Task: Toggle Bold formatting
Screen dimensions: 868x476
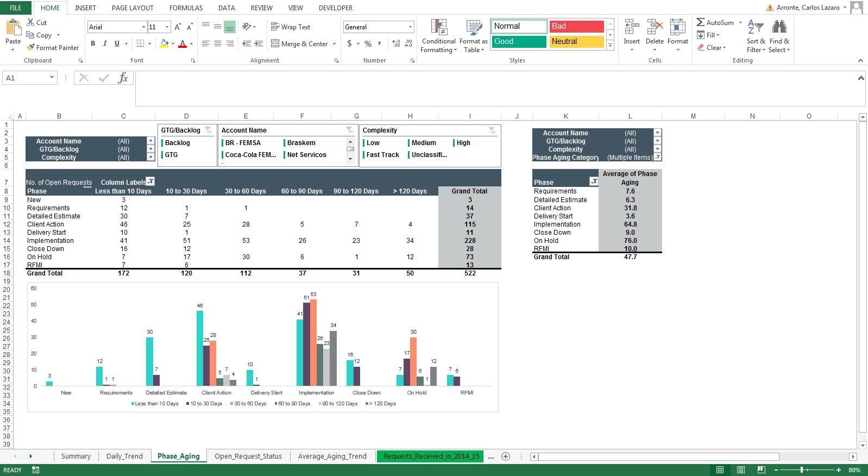Action: 93,43
